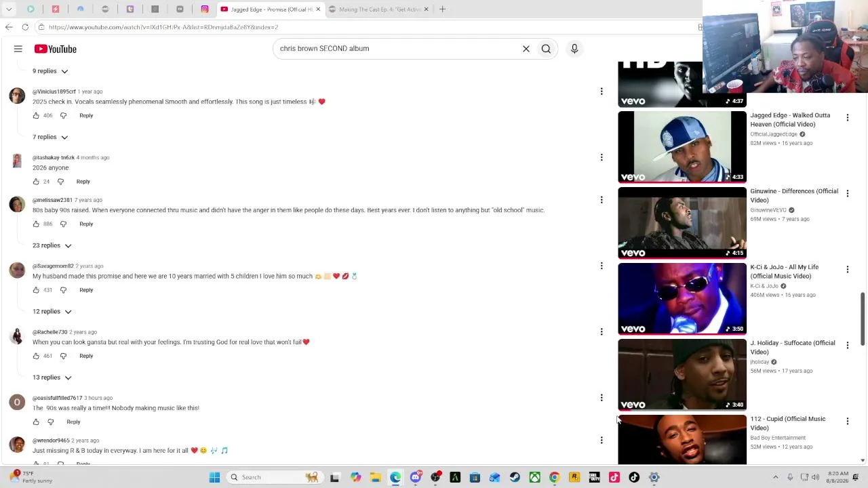Play Jagged Edge - Walked Outta Heaven thumbnail
The width and height of the screenshot is (868, 488).
(682, 147)
